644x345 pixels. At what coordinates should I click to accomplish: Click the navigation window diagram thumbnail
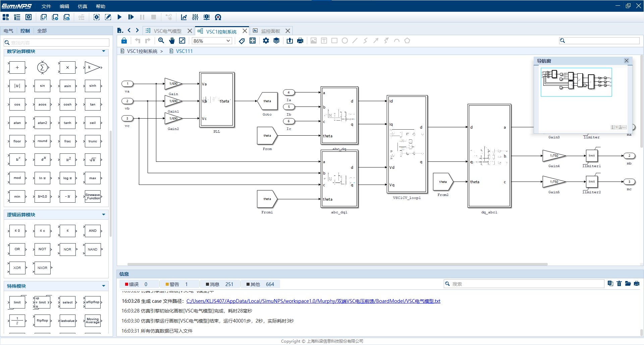[x=576, y=82]
